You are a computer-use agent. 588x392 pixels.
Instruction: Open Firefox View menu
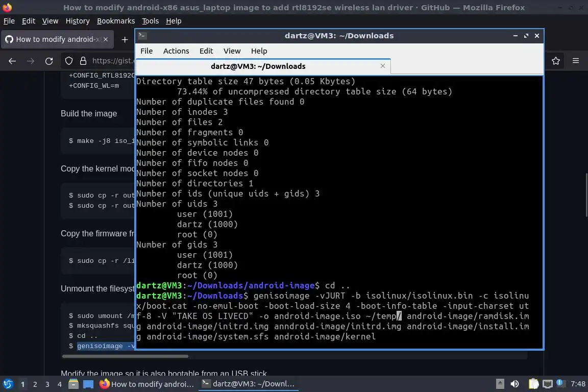[x=50, y=21]
